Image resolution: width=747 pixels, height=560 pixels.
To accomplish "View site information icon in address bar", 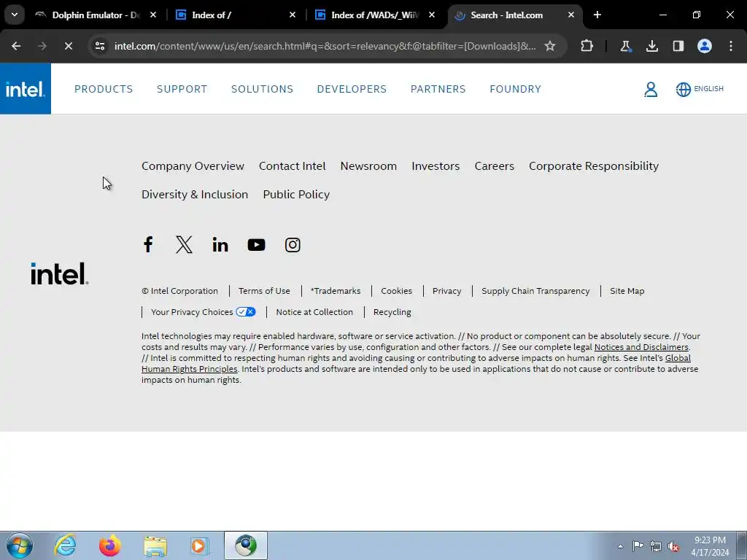I will point(100,46).
